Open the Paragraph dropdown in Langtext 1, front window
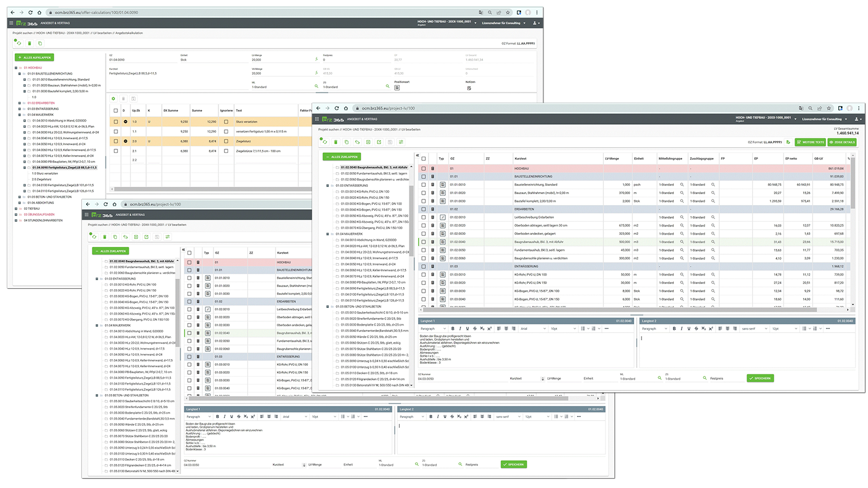868x488 pixels. pyautogui.click(x=433, y=329)
